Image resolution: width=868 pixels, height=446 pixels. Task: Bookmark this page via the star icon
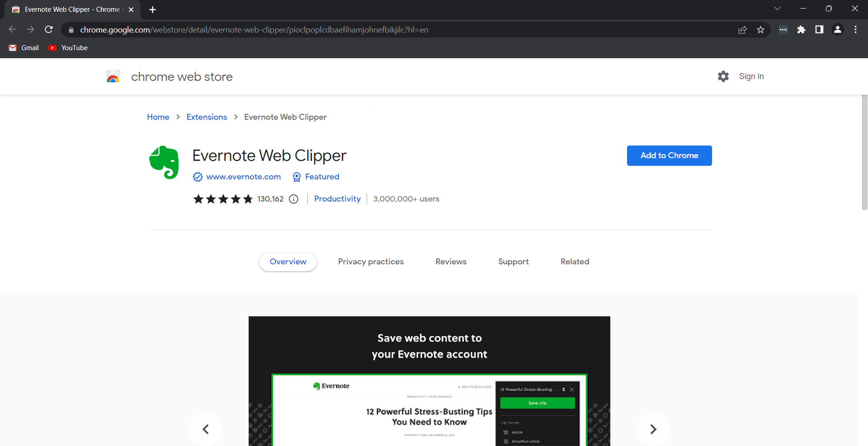click(761, 29)
